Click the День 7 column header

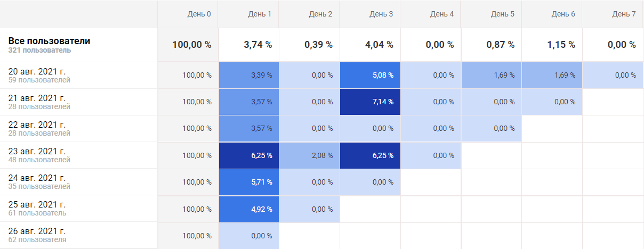(624, 14)
